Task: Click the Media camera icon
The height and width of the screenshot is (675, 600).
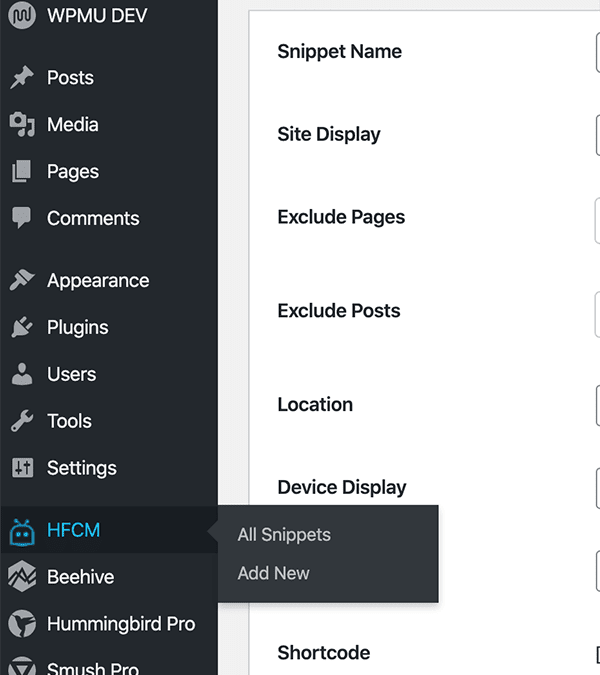Action: [x=22, y=124]
